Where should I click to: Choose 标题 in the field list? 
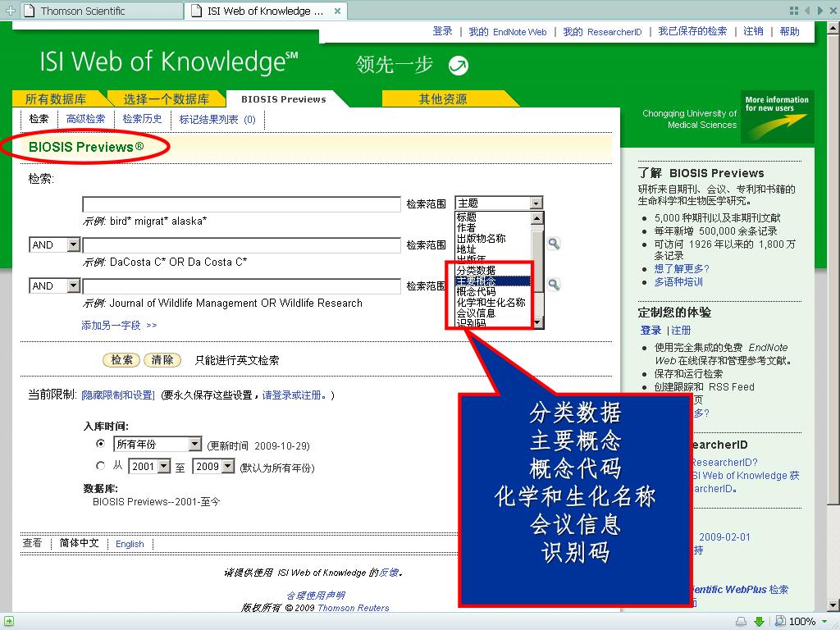tap(466, 217)
